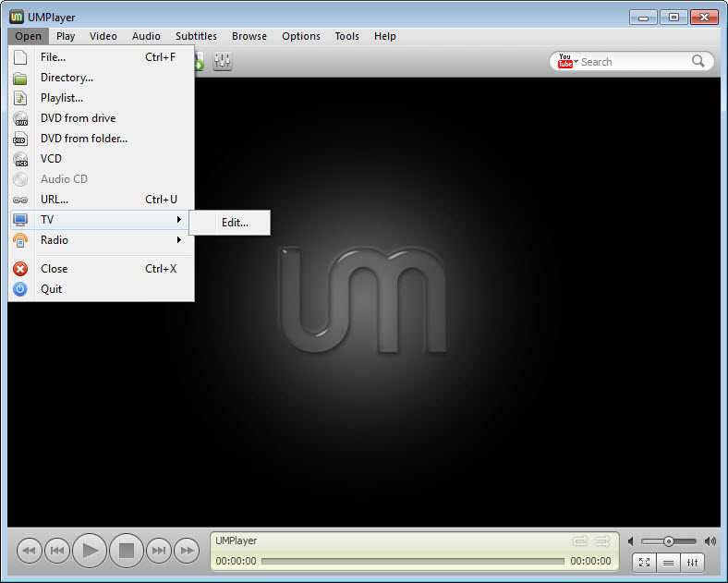The width and height of the screenshot is (728, 583).
Task: Open the Help menu
Action: point(385,36)
